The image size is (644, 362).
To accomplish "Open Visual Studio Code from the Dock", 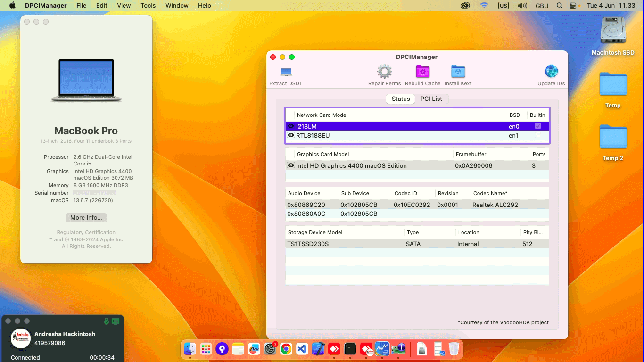I will click(x=302, y=349).
